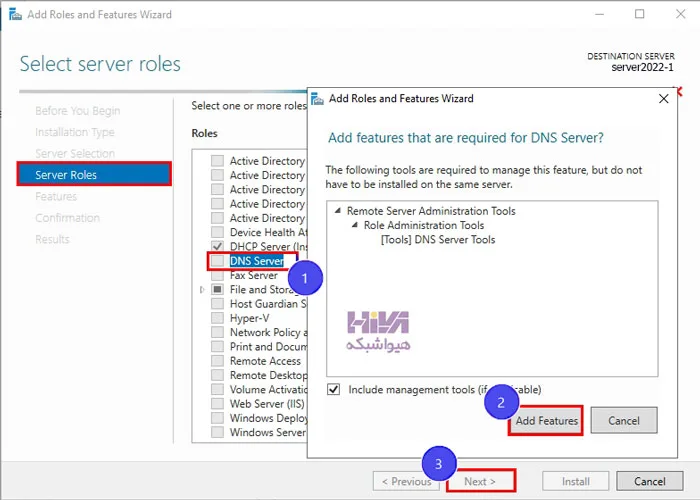Open the Results wizard step
The width and height of the screenshot is (700, 500).
pos(52,239)
